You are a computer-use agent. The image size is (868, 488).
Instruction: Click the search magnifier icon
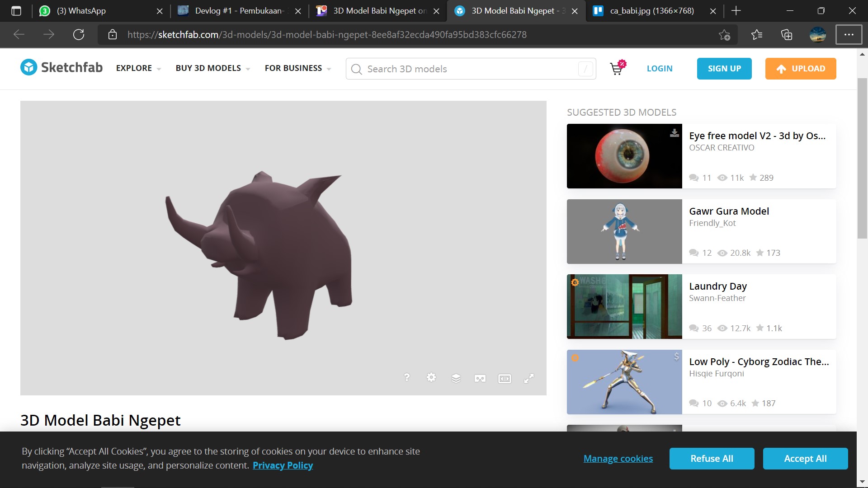pos(356,69)
